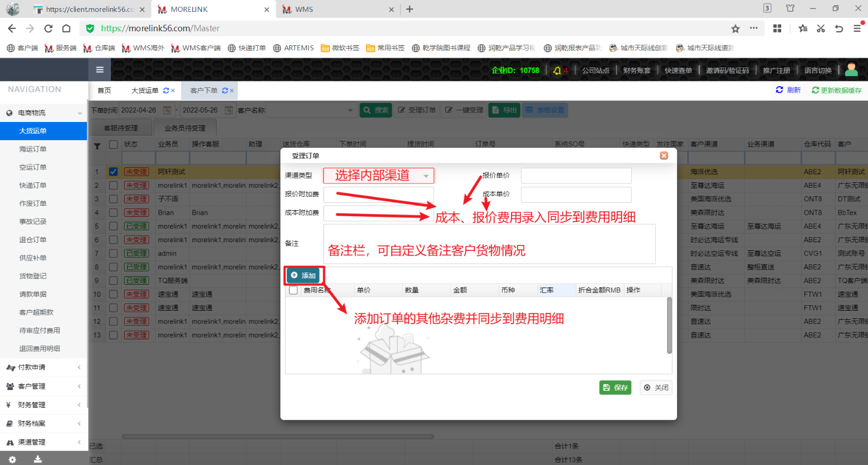Check the fee table select-all checkbox
This screenshot has width=868, height=465.
293,290
